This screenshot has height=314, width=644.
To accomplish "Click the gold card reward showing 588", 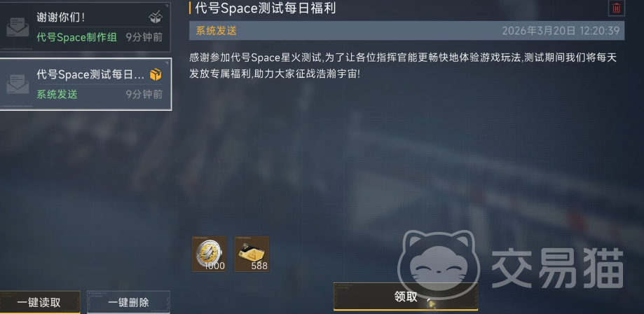I will (x=252, y=254).
